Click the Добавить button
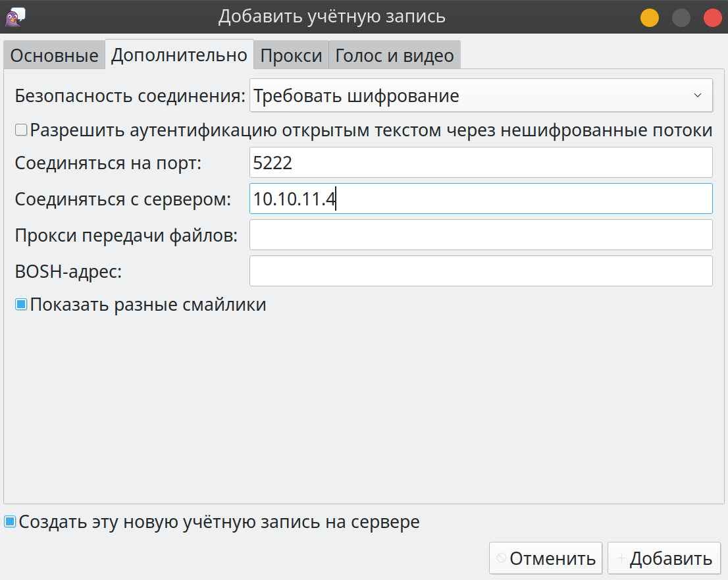Viewport: 728px width, 580px height. (x=664, y=558)
